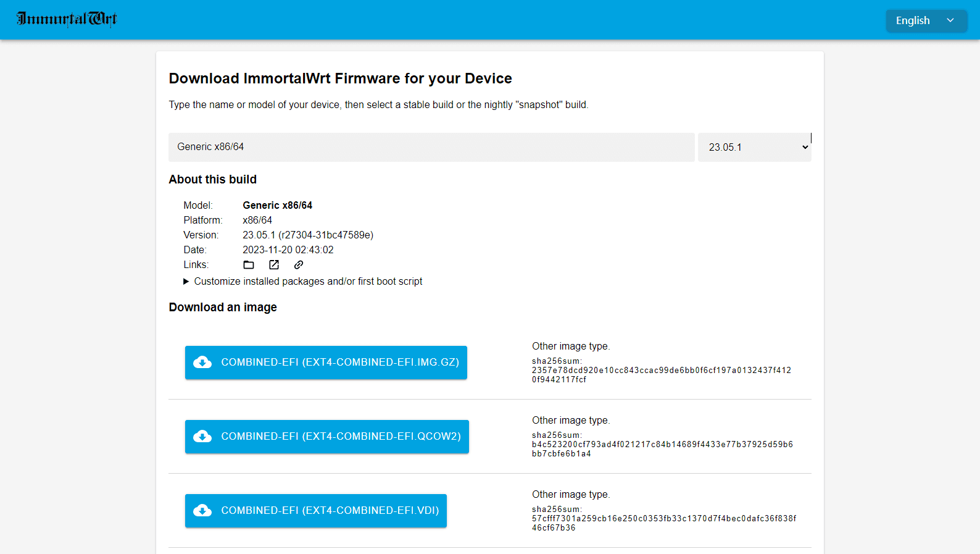This screenshot has width=980, height=554.
Task: Click the Generic x86/64 device search field
Action: [x=431, y=147]
